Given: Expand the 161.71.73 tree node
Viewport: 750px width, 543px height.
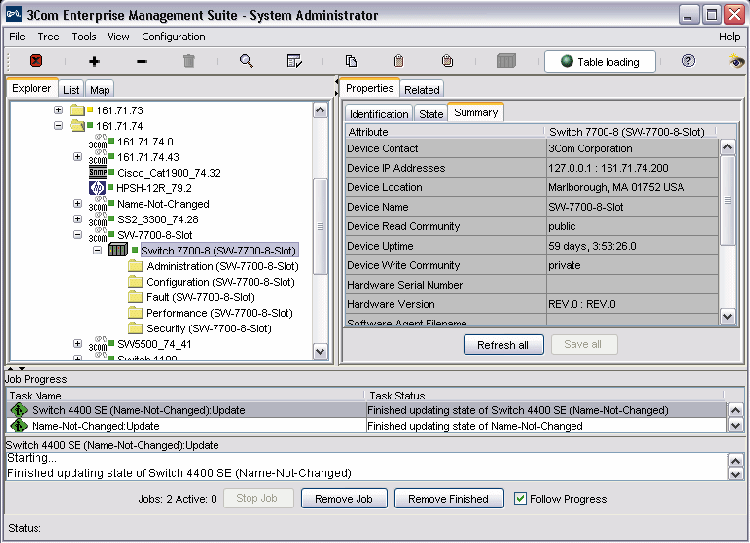Looking at the screenshot, I should tap(59, 110).
